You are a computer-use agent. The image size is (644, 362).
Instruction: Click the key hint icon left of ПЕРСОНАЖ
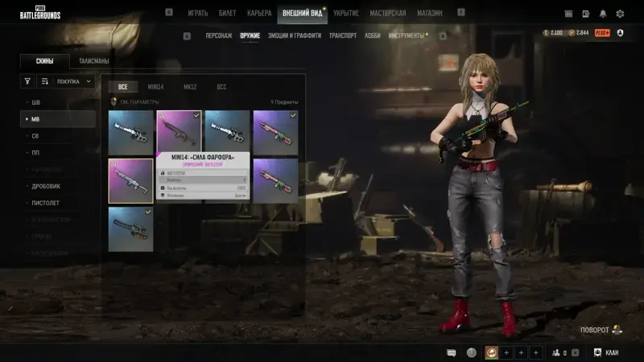coord(187,36)
